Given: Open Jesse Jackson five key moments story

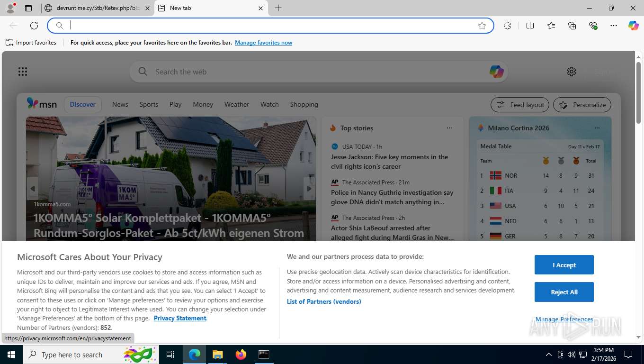Looking at the screenshot, I should 389,162.
